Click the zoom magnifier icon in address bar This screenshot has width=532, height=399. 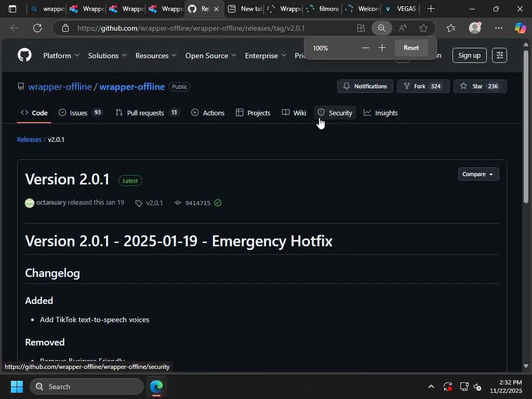[382, 28]
